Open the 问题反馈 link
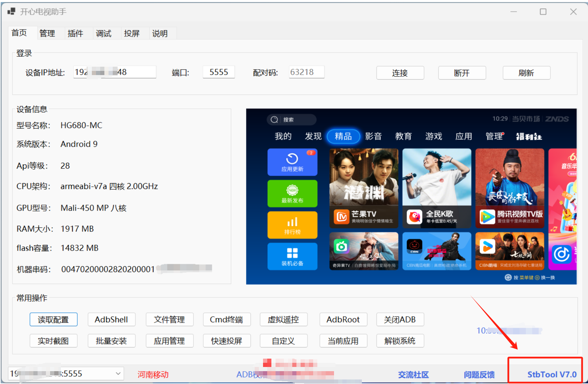This screenshot has width=588, height=384. 479,375
